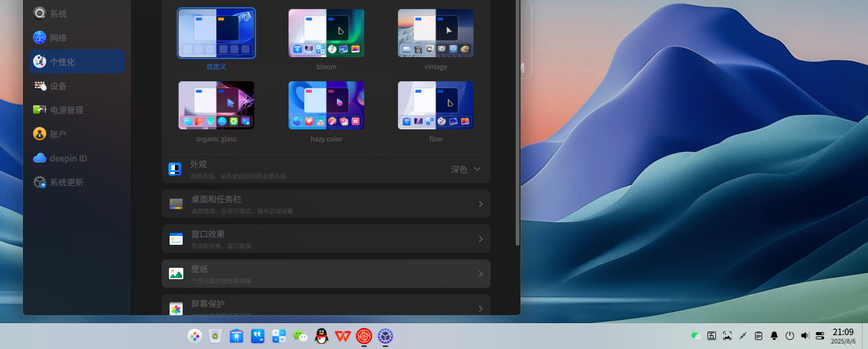This screenshot has width=868, height=349.
Task: Expand the 屏幕保护 row chevron
Action: (x=481, y=309)
